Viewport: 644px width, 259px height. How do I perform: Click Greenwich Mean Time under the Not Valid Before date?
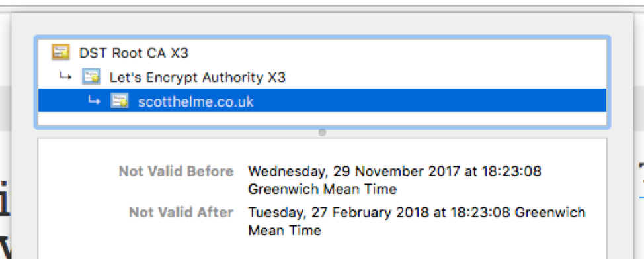tap(323, 189)
